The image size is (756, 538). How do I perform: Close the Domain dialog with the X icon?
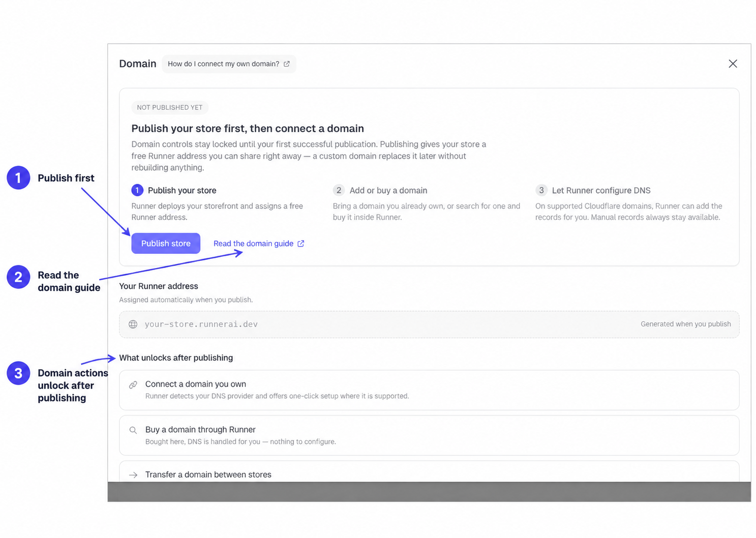coord(733,64)
